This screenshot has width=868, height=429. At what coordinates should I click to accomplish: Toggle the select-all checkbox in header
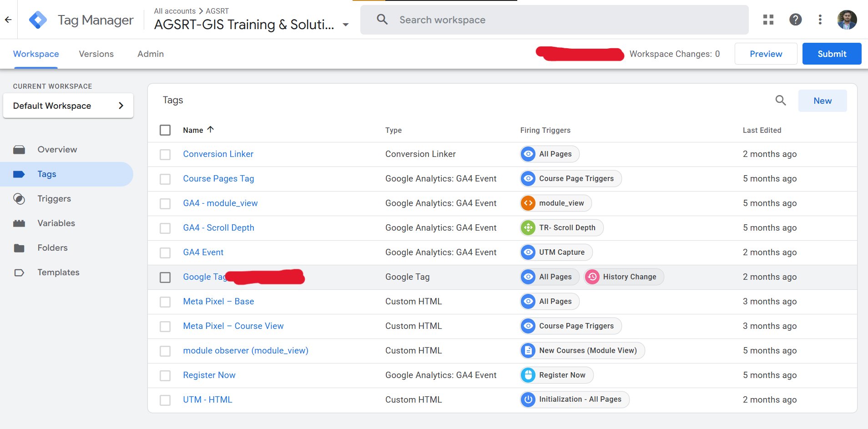165,130
